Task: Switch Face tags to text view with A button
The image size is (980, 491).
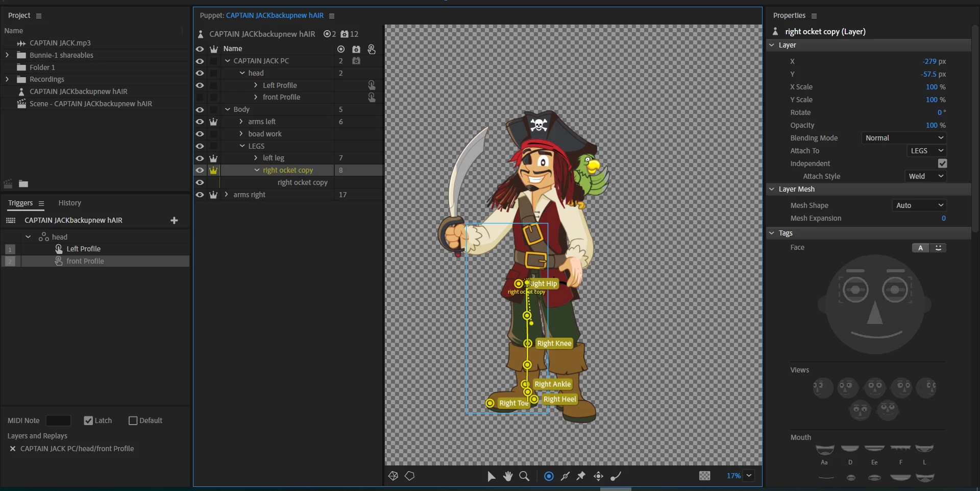Action: pos(920,248)
